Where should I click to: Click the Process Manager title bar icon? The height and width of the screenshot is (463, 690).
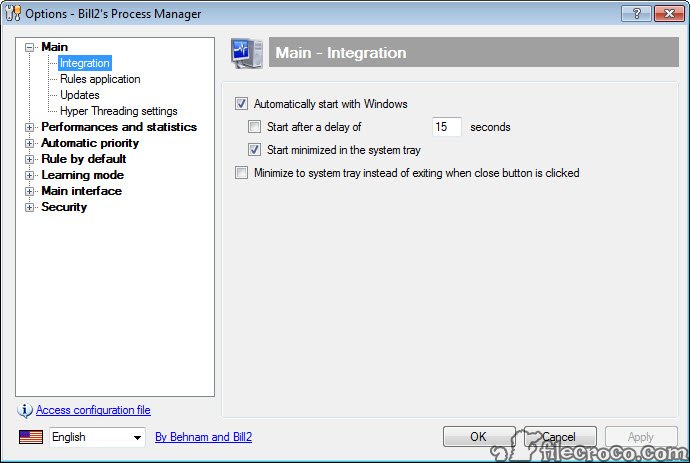pos(13,13)
